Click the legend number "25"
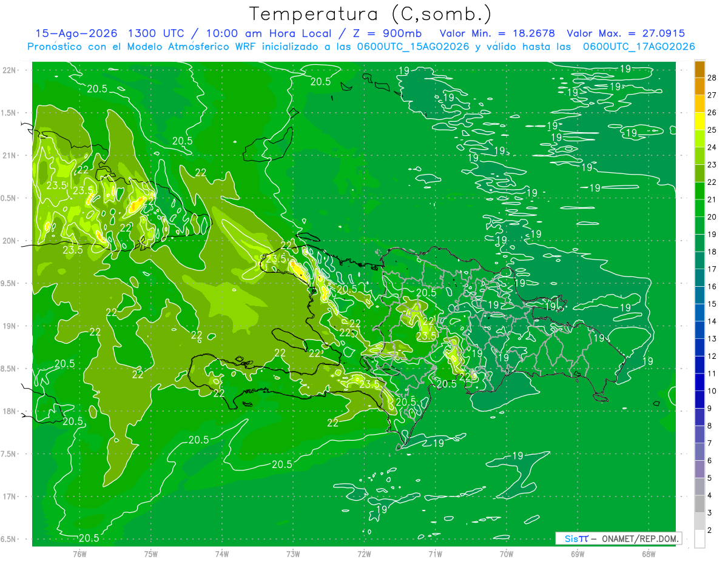This screenshot has width=728, height=562. (712, 130)
